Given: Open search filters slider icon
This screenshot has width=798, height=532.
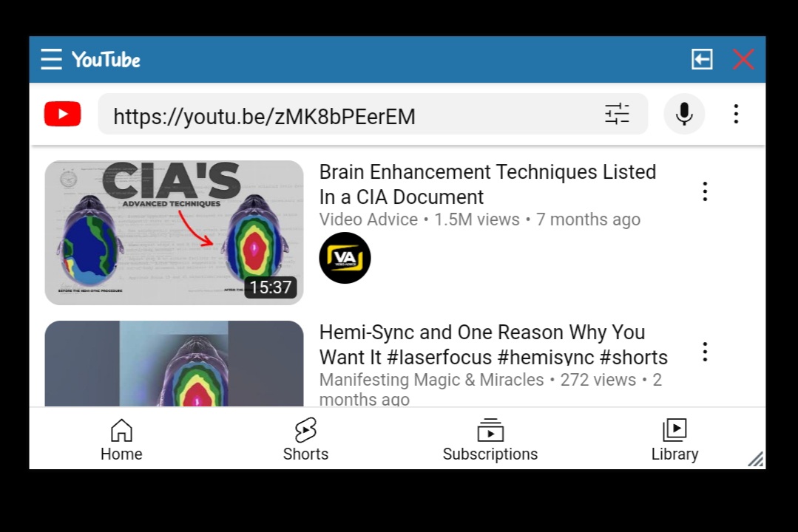Looking at the screenshot, I should (x=617, y=113).
